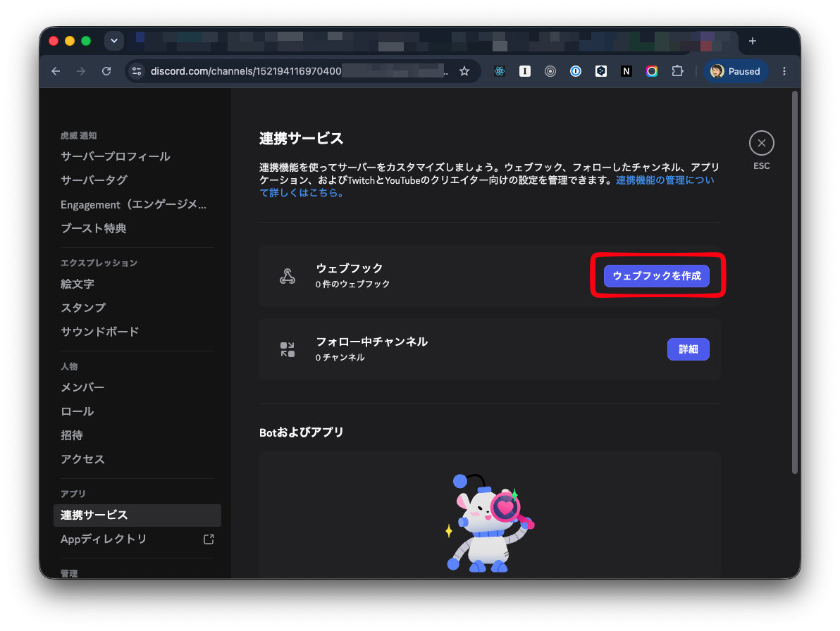The image size is (840, 631).
Task: Open 詳細 for フォロー中チャンネル
Action: click(688, 349)
